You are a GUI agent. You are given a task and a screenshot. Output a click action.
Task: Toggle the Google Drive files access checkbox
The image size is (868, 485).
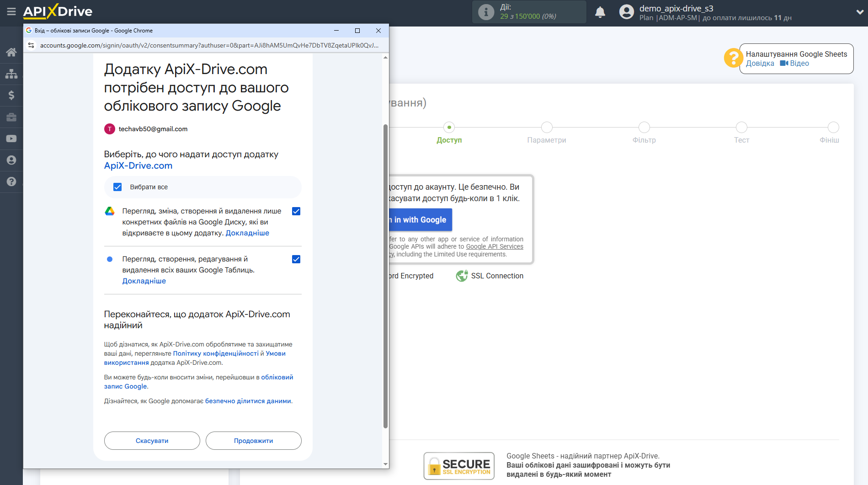296,211
